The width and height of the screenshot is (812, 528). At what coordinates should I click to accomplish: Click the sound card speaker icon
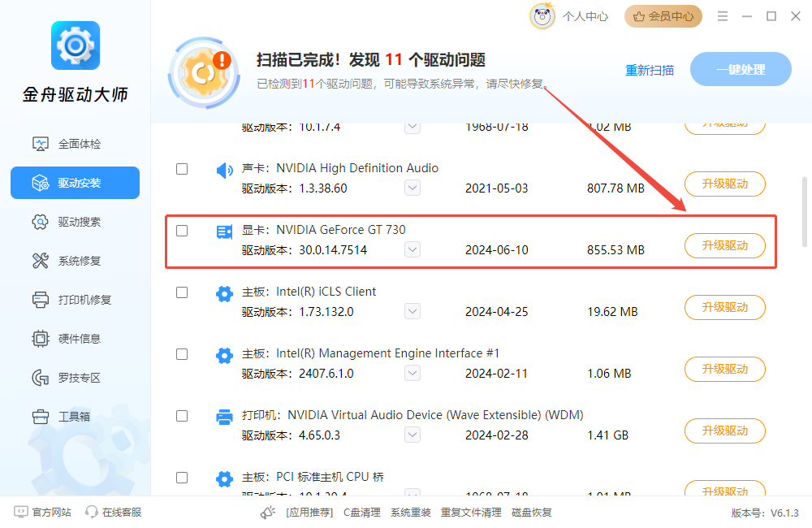tap(224, 170)
